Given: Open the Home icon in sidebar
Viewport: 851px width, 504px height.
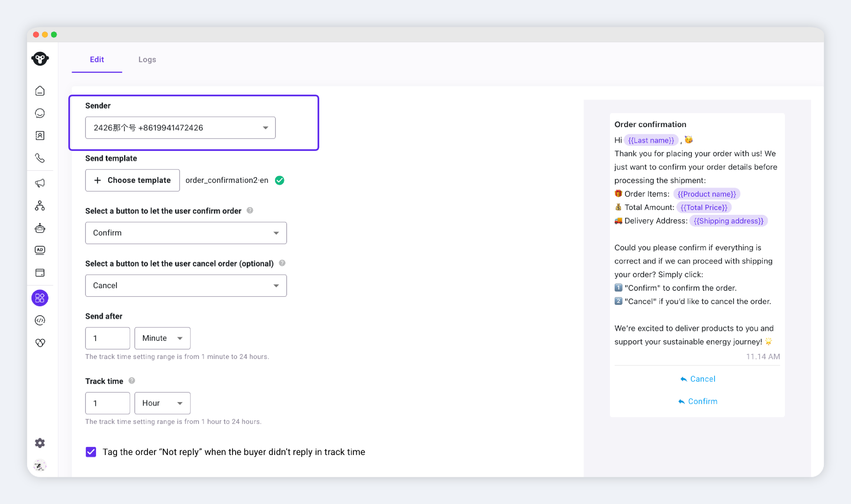Looking at the screenshot, I should (40, 91).
